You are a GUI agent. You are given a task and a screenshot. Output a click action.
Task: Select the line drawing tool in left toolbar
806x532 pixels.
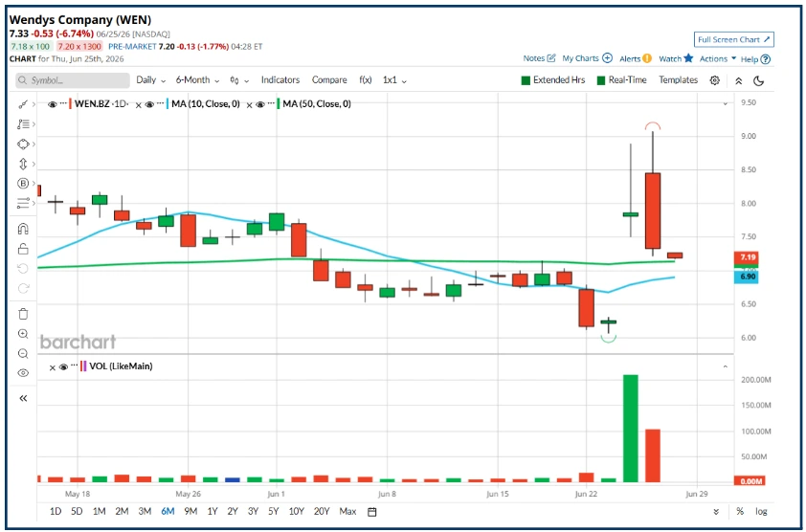(23, 104)
